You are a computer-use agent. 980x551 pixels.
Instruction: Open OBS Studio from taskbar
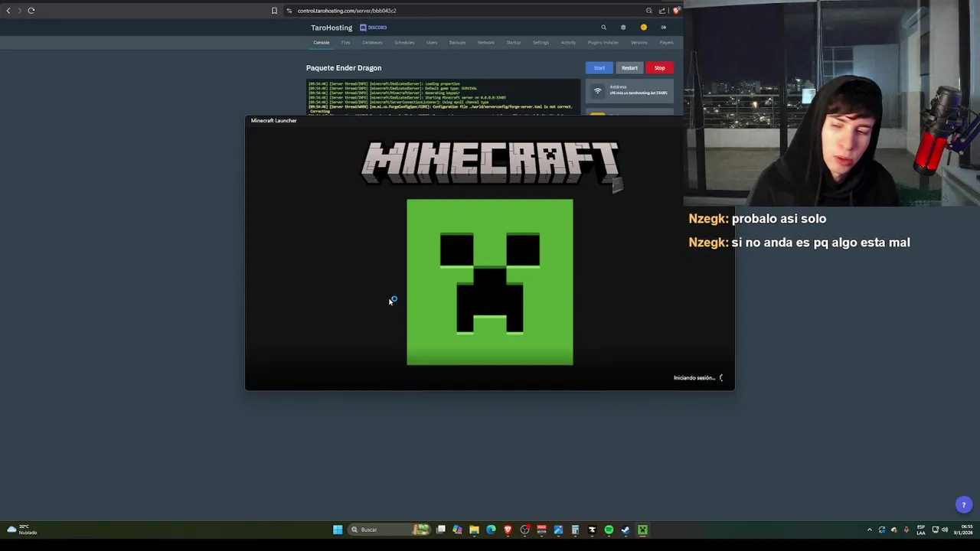point(524,530)
